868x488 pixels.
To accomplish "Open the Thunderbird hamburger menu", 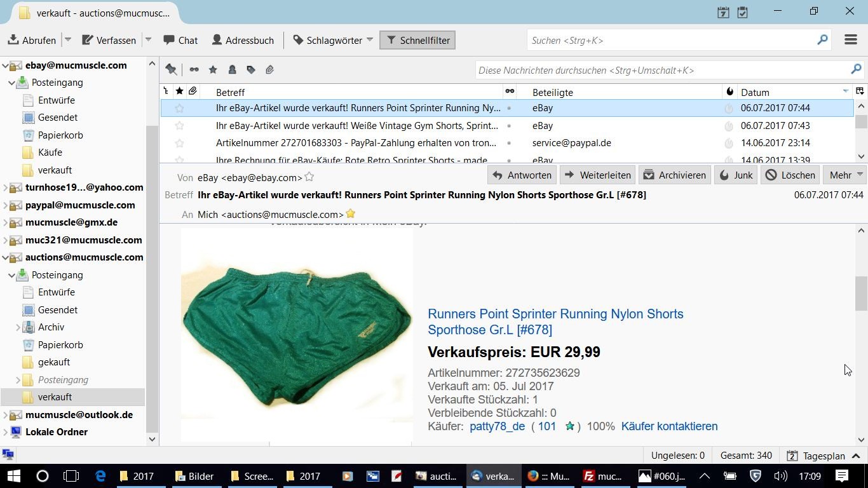I will pos(850,40).
